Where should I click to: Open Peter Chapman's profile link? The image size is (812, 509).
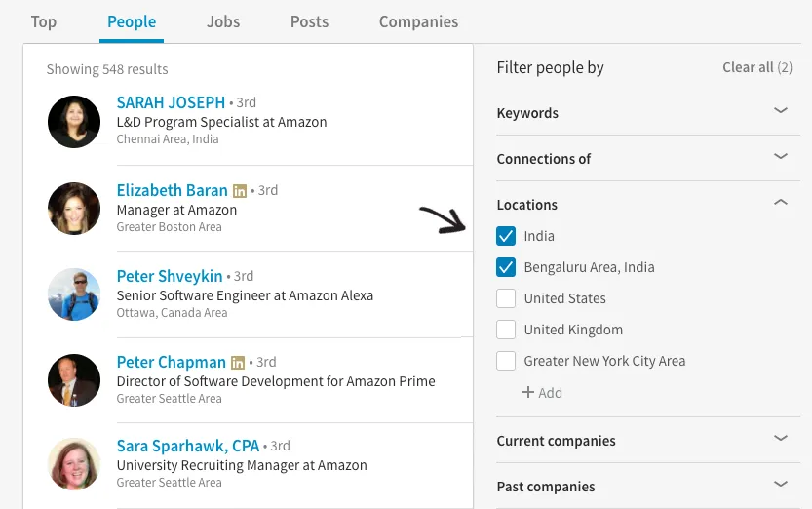coord(171,362)
